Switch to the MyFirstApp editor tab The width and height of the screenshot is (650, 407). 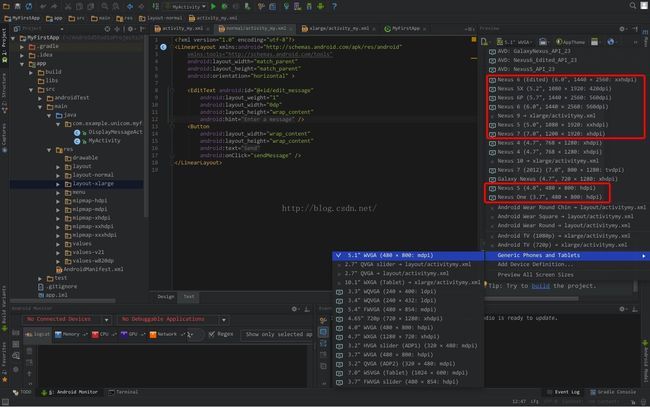(x=405, y=28)
